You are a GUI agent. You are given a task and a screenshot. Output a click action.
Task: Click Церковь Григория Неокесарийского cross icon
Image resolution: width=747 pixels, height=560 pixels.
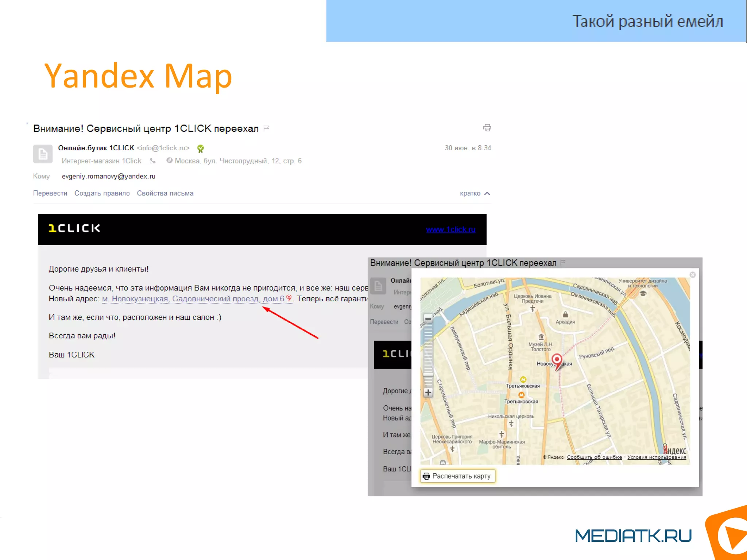pyautogui.click(x=452, y=449)
